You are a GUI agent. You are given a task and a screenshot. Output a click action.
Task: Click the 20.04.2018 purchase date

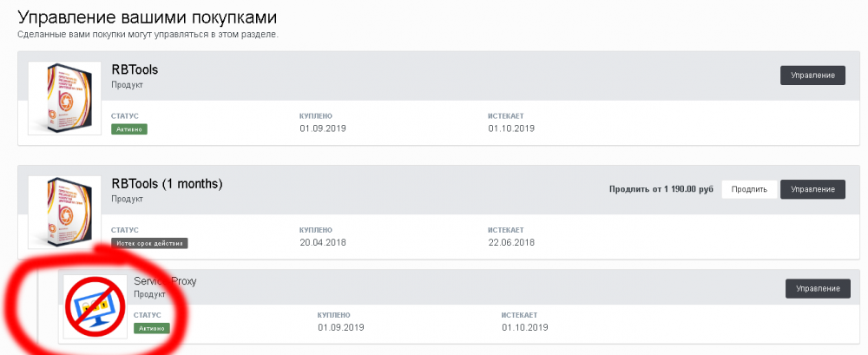click(x=322, y=242)
